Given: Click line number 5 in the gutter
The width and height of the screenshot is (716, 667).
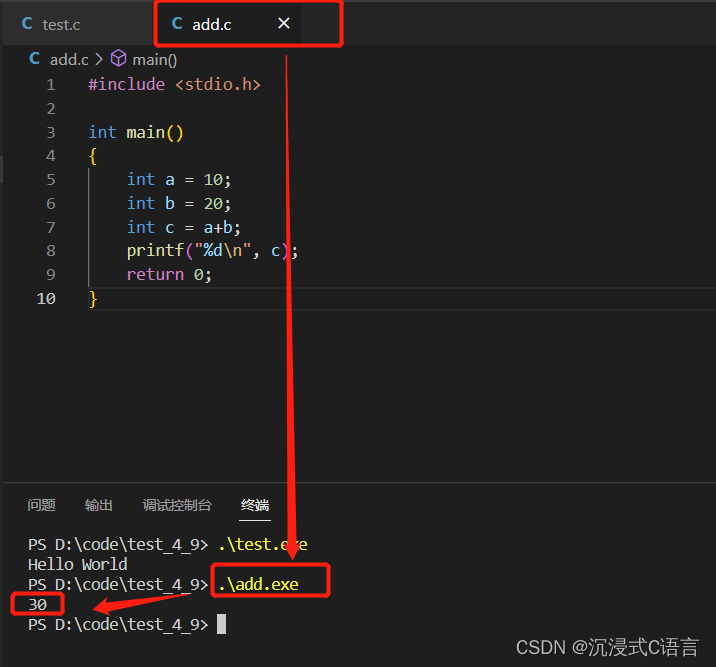Looking at the screenshot, I should pyautogui.click(x=51, y=180).
